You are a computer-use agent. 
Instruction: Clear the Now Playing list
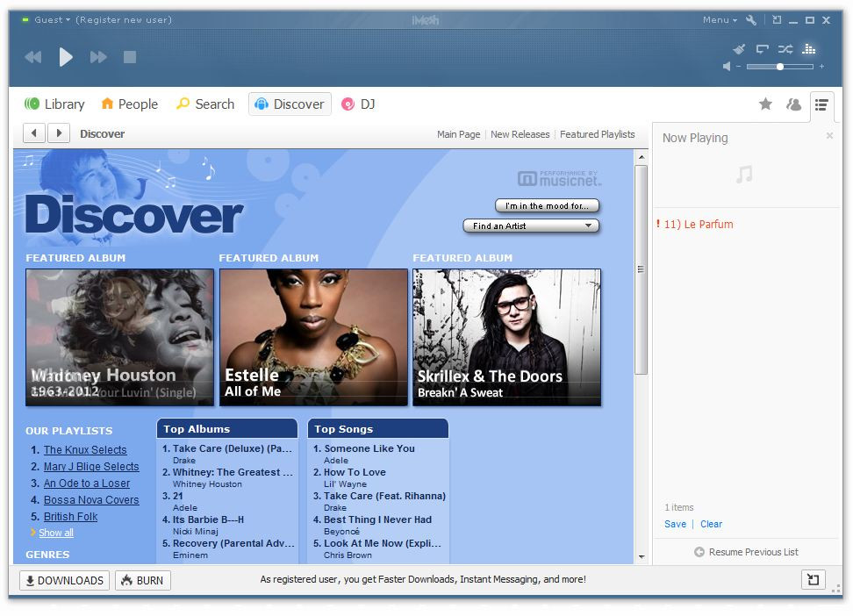click(x=711, y=524)
